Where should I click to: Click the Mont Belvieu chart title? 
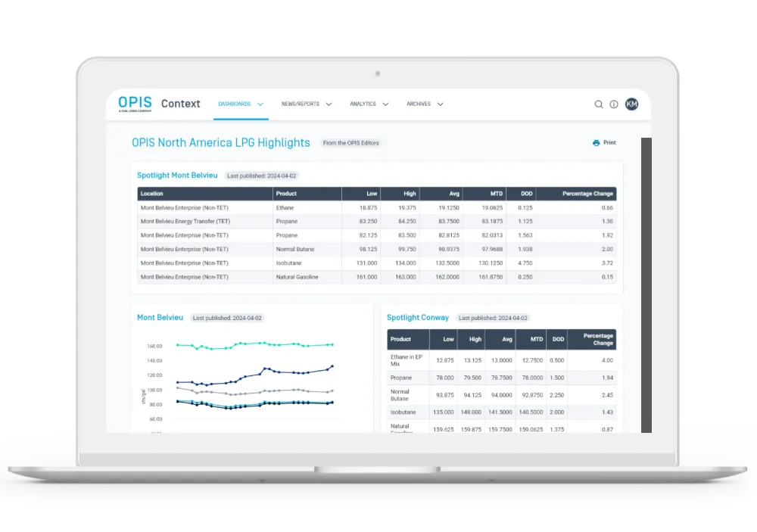click(x=160, y=317)
